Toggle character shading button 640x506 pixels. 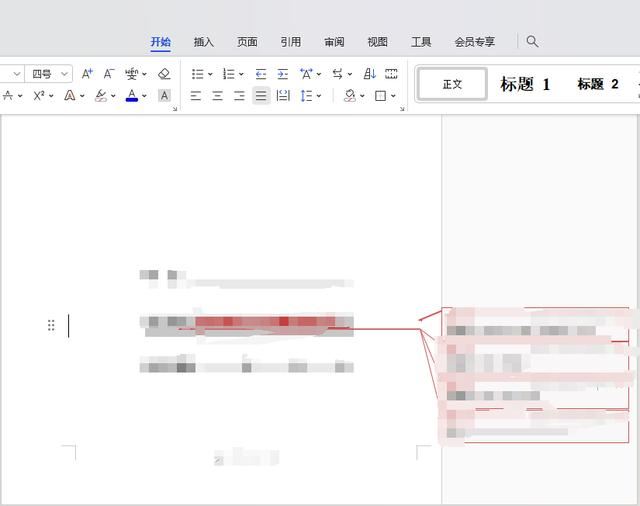(164, 96)
